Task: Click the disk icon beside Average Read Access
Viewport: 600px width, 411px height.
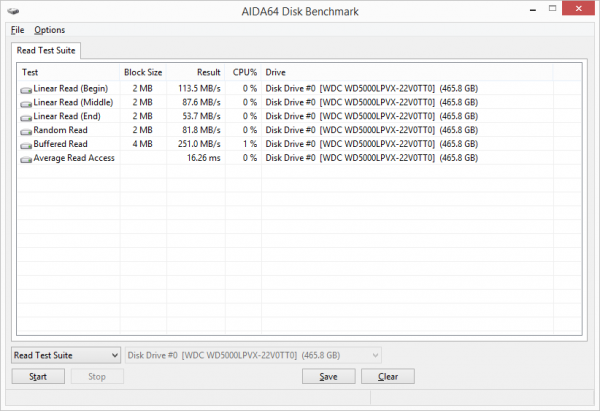Action: click(26, 159)
